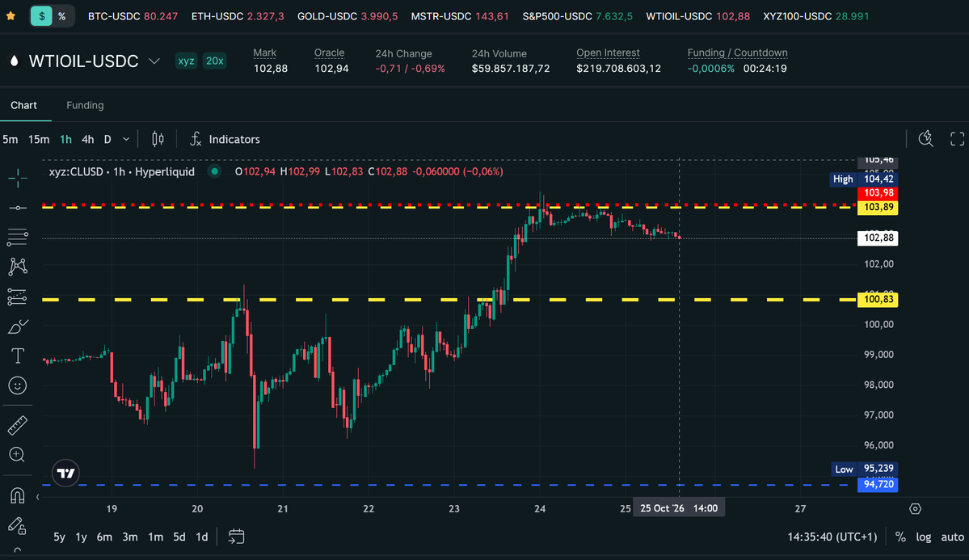
Task: Select the Text annotation tool
Action: pos(17,356)
